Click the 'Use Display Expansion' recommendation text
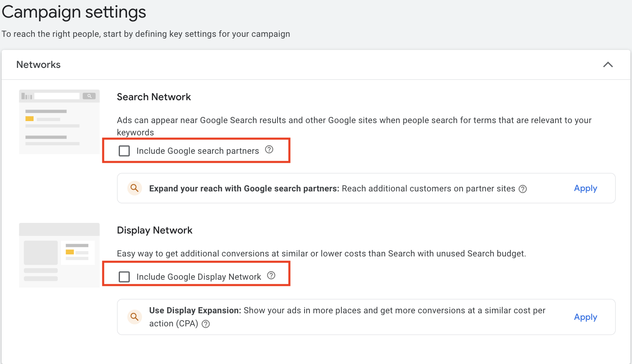Image resolution: width=632 pixels, height=364 pixels. tap(195, 310)
